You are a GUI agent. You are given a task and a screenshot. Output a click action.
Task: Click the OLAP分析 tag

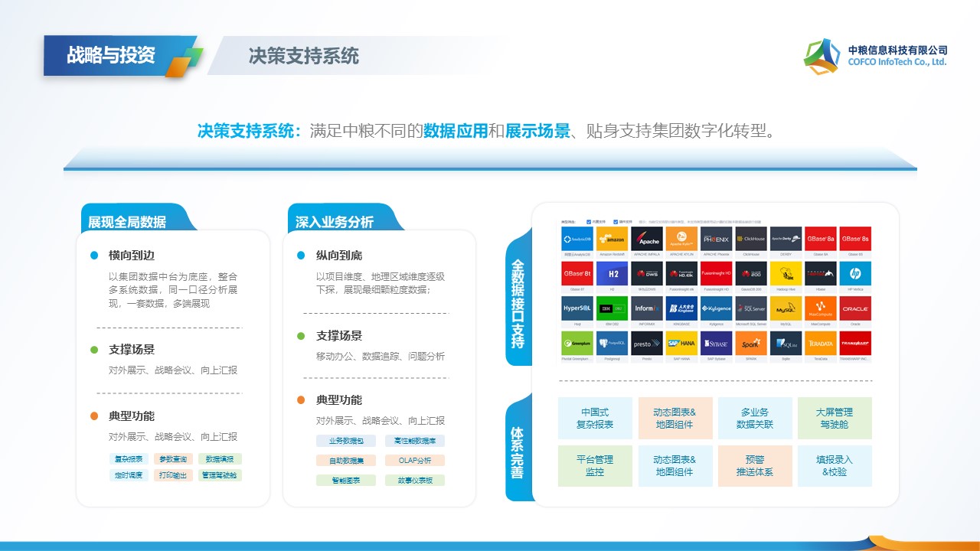pos(414,461)
